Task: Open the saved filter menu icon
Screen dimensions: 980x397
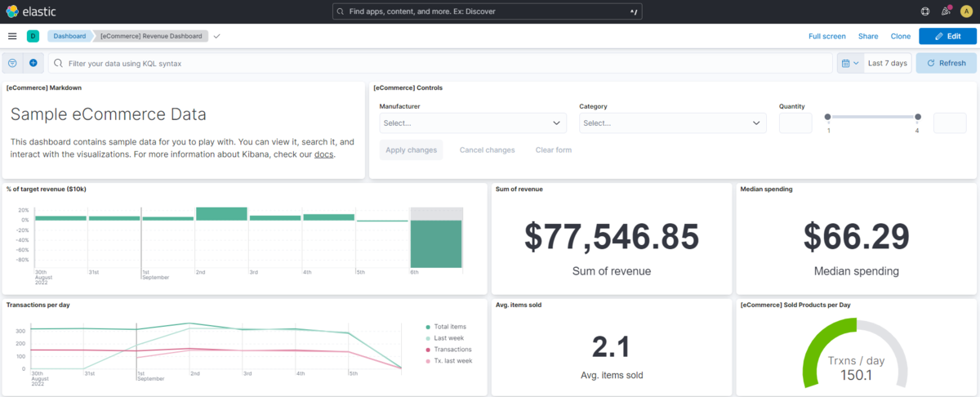Action: 12,63
